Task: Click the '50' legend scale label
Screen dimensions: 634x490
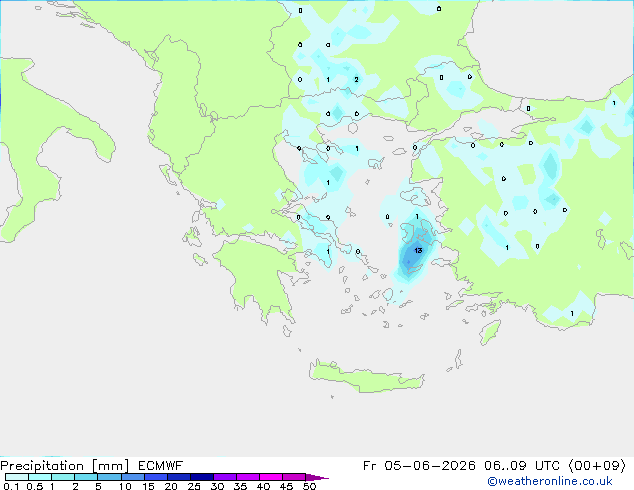Action: pyautogui.click(x=310, y=486)
